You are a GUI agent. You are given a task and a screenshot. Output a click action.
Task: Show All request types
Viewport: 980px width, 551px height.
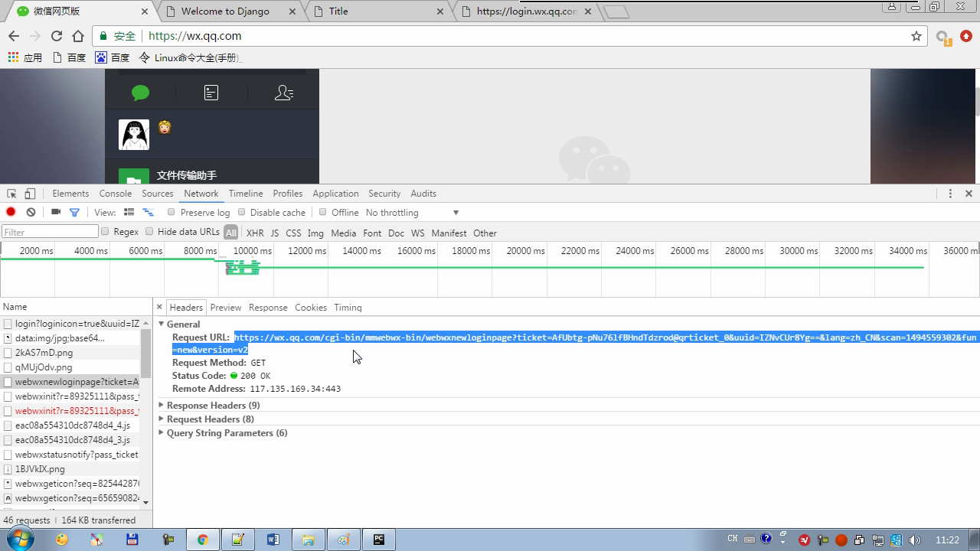pos(230,233)
